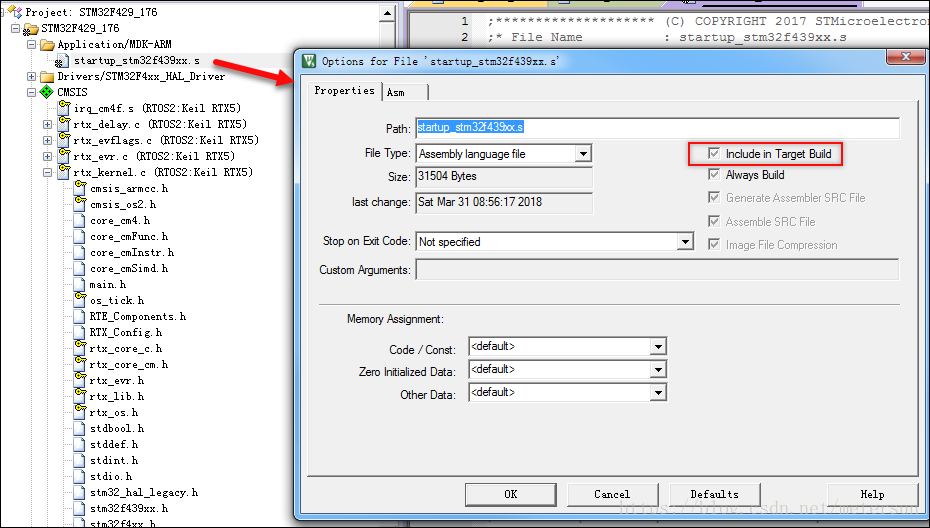Collapse the CMSIS group
The image size is (930, 528).
31,93
